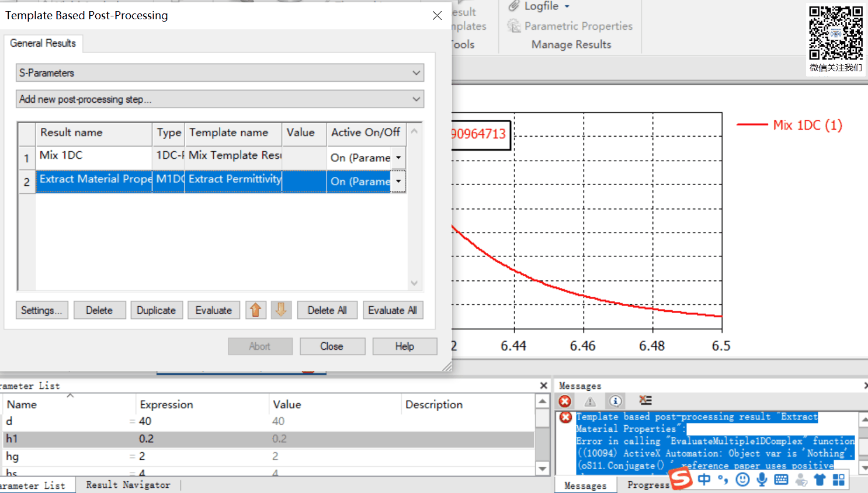Sort parameters using the Name column header

70,404
